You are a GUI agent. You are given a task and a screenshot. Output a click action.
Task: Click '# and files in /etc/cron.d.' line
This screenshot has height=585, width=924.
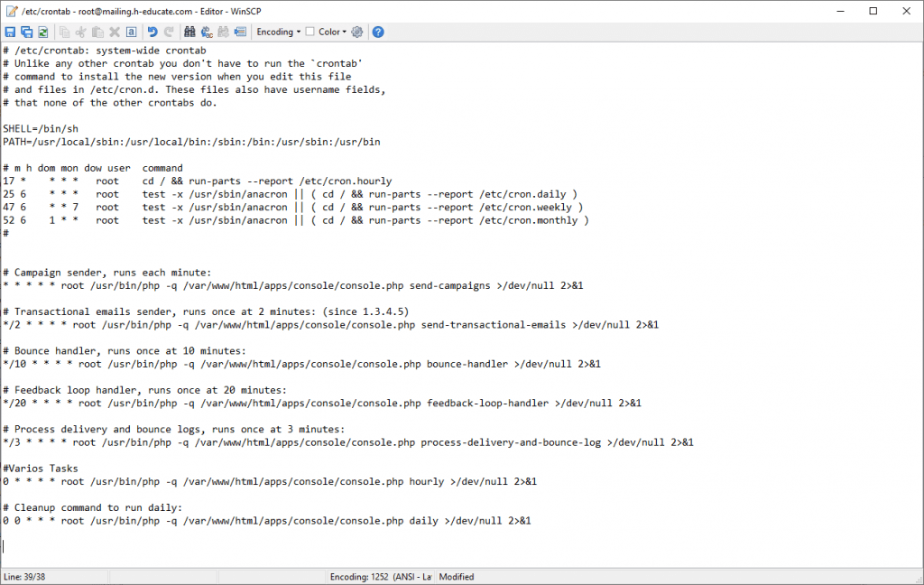click(195, 89)
